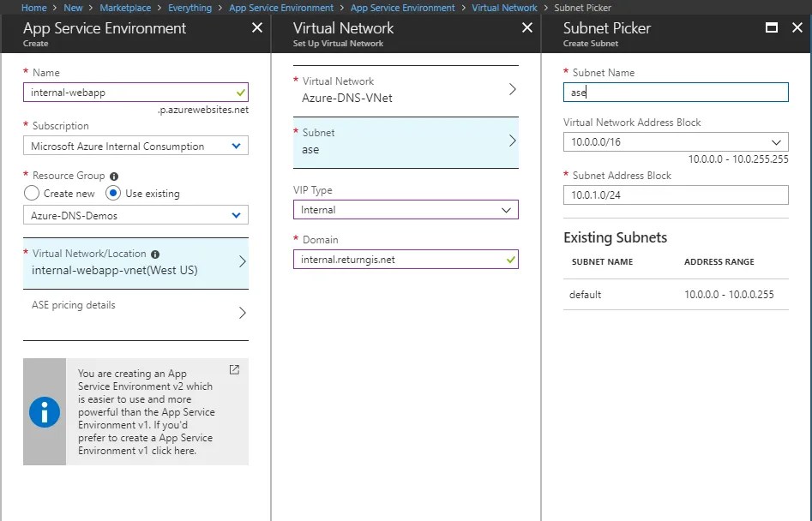Screen dimensions: 812x521
Task: Select the Create new radio button
Action: [32, 193]
